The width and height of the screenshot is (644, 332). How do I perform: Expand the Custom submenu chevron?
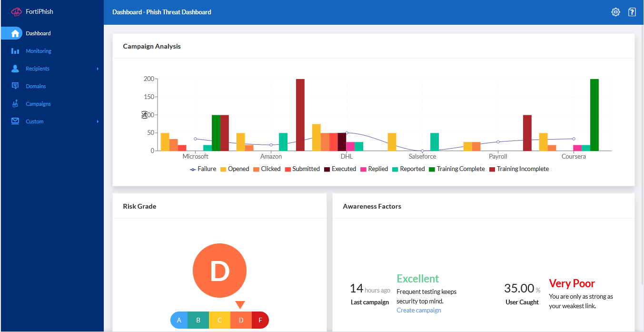pos(99,121)
